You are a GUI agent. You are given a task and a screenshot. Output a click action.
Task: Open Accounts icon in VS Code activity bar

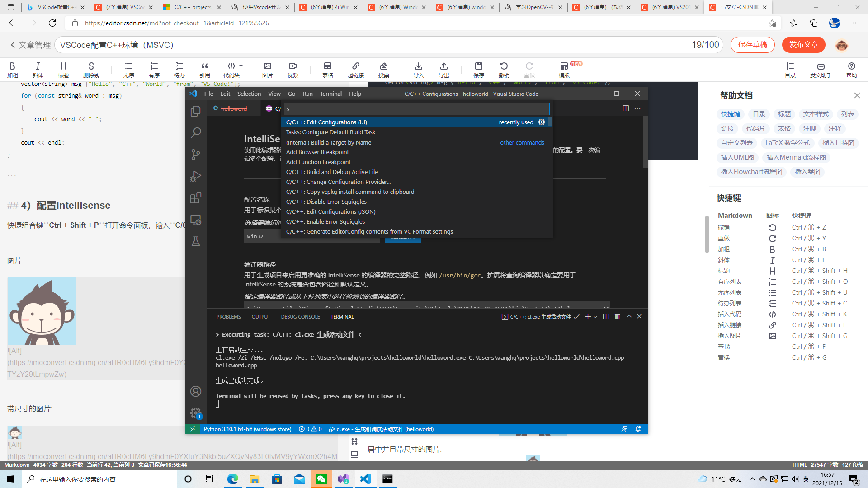point(195,391)
